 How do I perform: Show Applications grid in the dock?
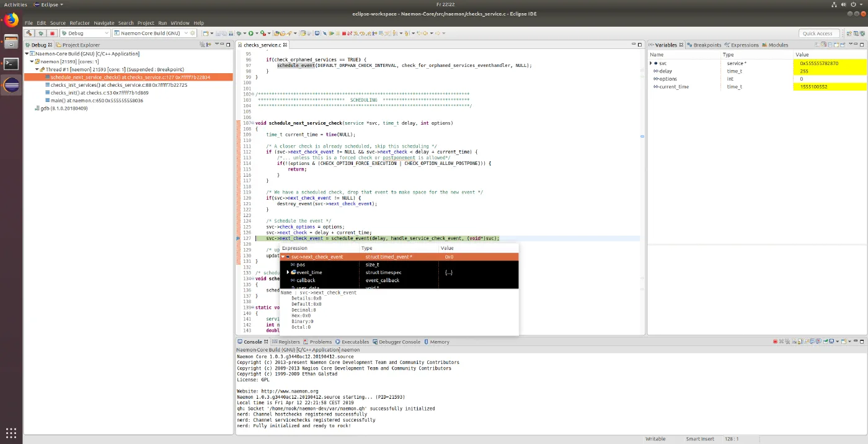click(11, 432)
